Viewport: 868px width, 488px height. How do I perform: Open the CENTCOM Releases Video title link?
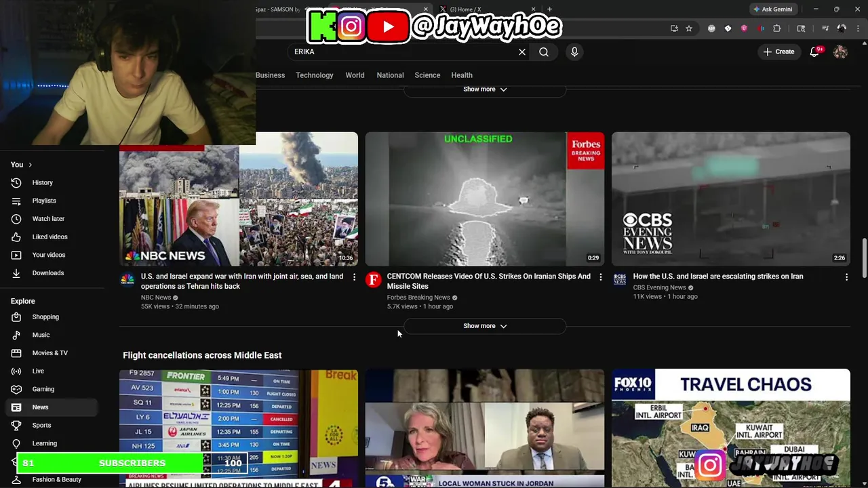coord(488,281)
